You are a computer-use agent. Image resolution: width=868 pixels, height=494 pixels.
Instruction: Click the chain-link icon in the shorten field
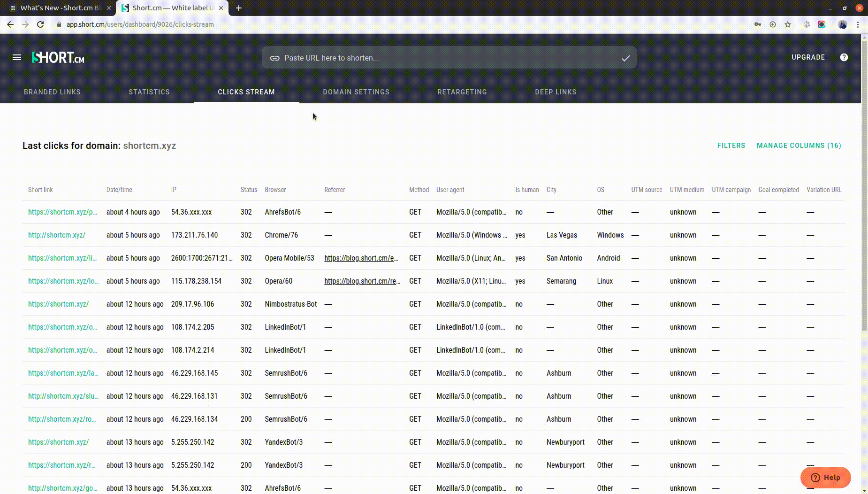[274, 58]
